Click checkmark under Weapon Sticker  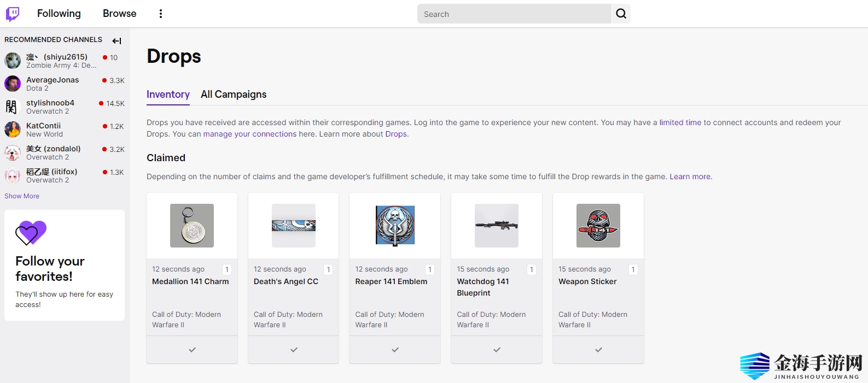tap(598, 350)
